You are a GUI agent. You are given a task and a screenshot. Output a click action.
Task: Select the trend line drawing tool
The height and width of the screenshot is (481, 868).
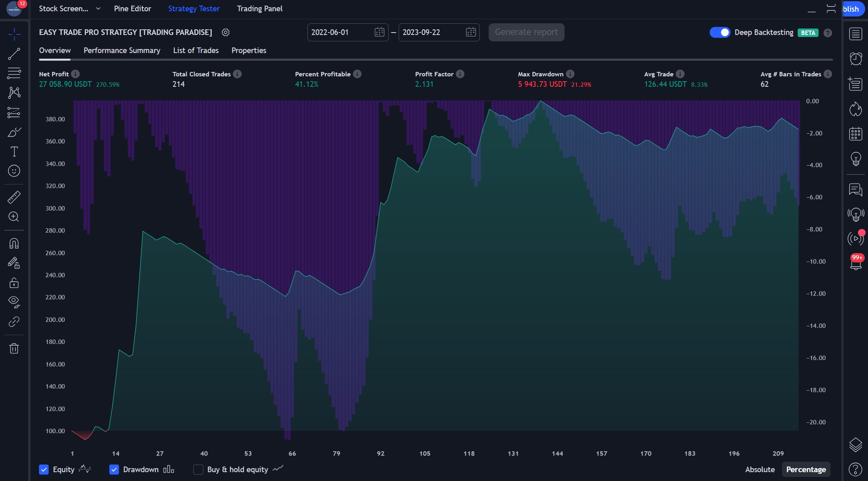point(14,54)
